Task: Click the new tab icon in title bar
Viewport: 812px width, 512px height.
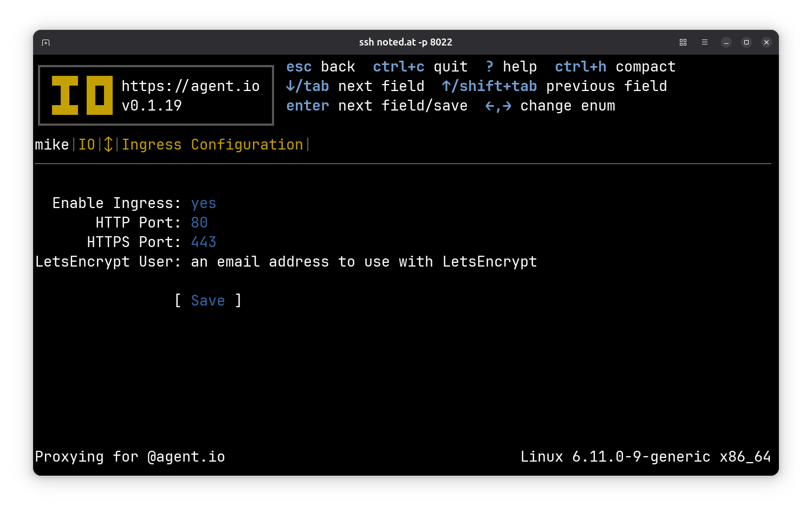Action: [46, 42]
